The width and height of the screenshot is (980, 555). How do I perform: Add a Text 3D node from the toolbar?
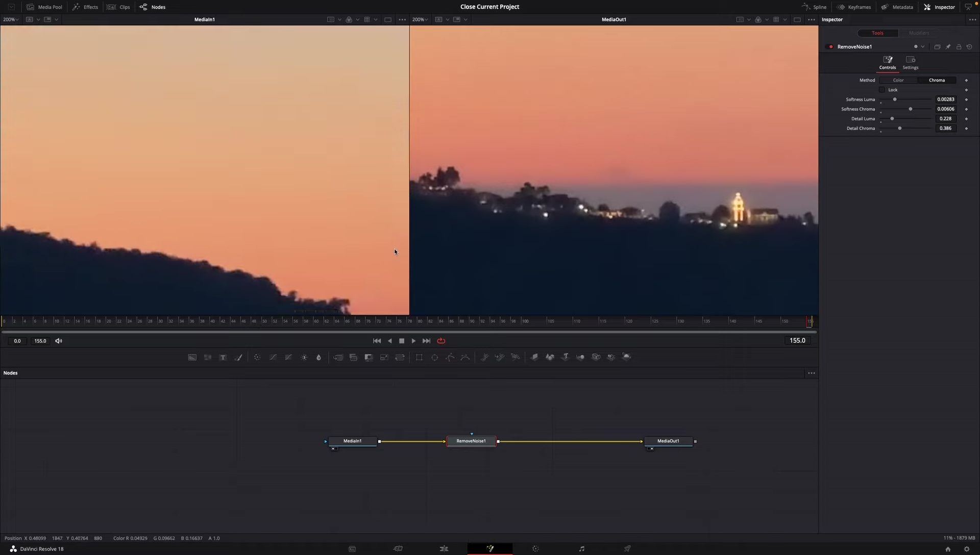tap(565, 358)
